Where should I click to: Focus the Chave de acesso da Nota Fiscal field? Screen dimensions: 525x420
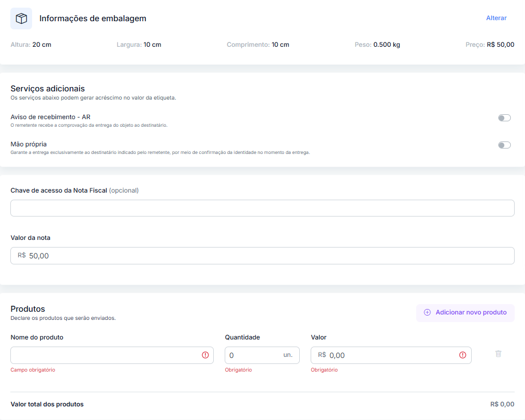click(262, 208)
